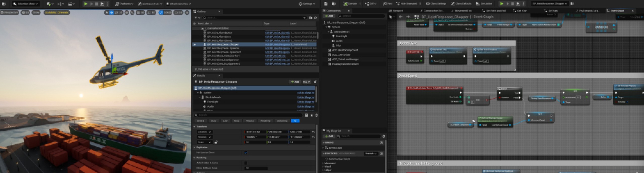Stop the level editor play session
The width and height of the screenshot is (644, 173).
pyautogui.click(x=97, y=4)
